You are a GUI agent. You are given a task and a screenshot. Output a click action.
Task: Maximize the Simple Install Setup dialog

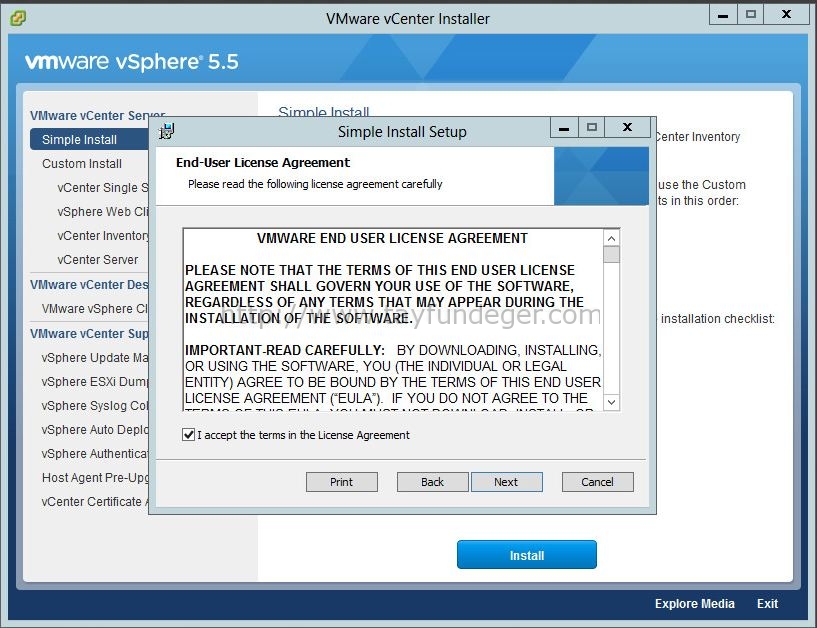click(x=591, y=128)
